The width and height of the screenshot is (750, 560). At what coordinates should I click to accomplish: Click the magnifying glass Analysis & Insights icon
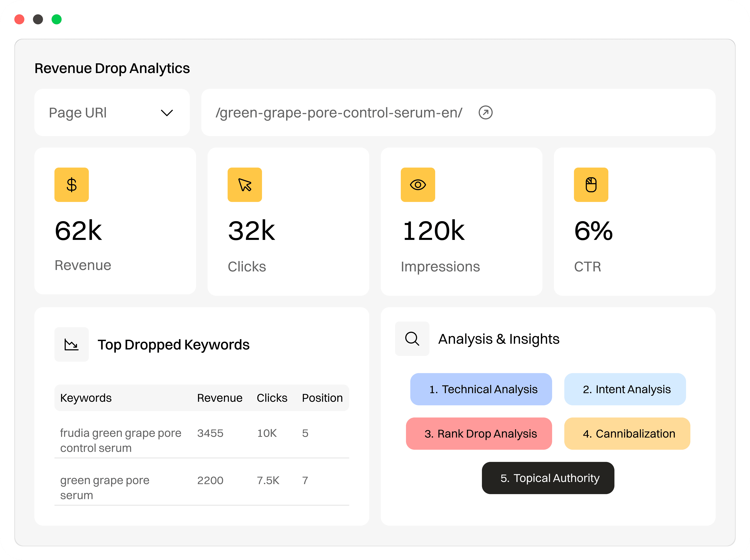(x=412, y=339)
